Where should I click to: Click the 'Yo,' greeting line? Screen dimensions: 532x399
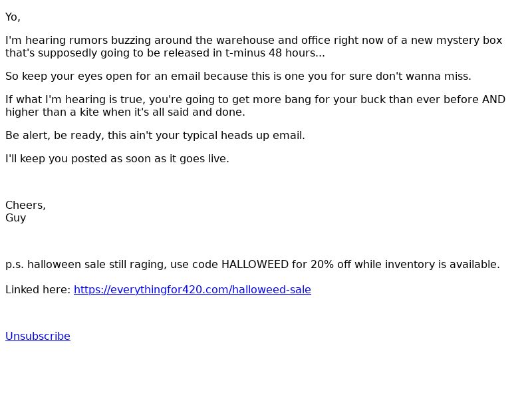pyautogui.click(x=13, y=17)
